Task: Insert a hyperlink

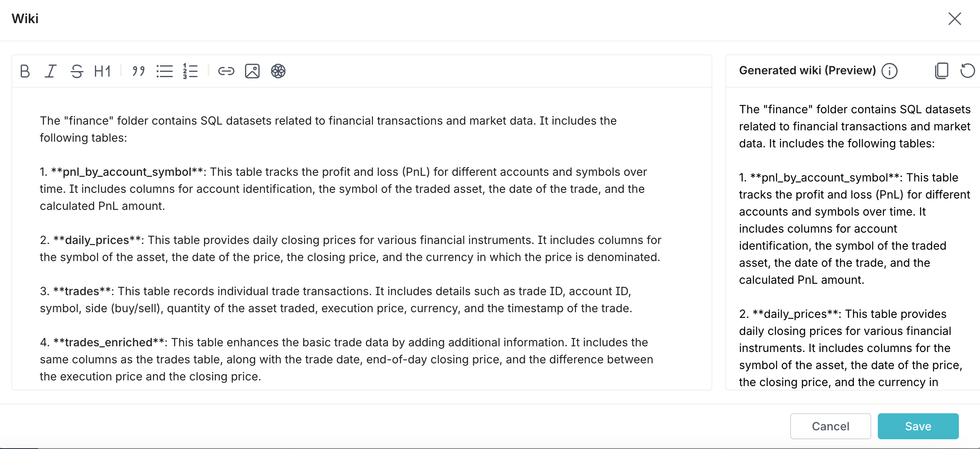Action: 226,71
